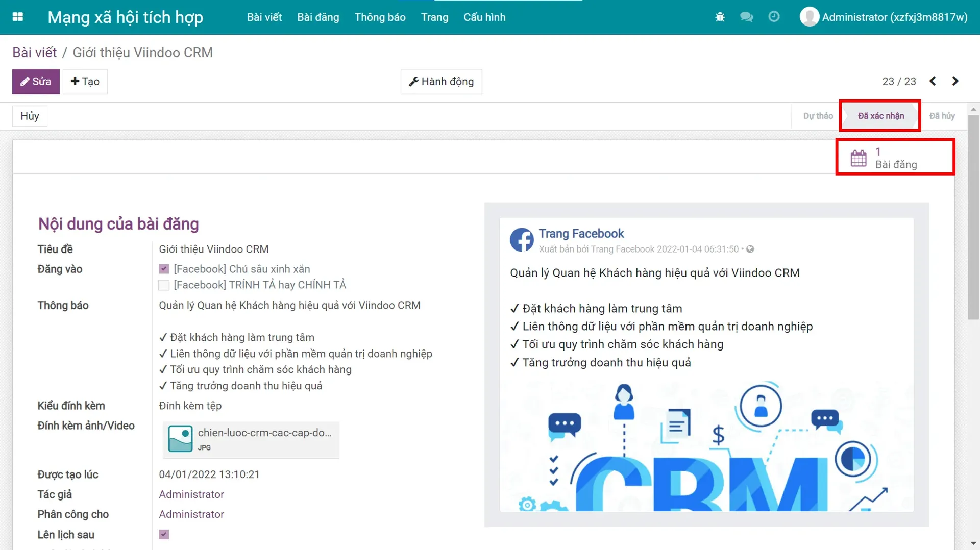
Task: Open the Tác giả Administrator link
Action: tap(191, 494)
